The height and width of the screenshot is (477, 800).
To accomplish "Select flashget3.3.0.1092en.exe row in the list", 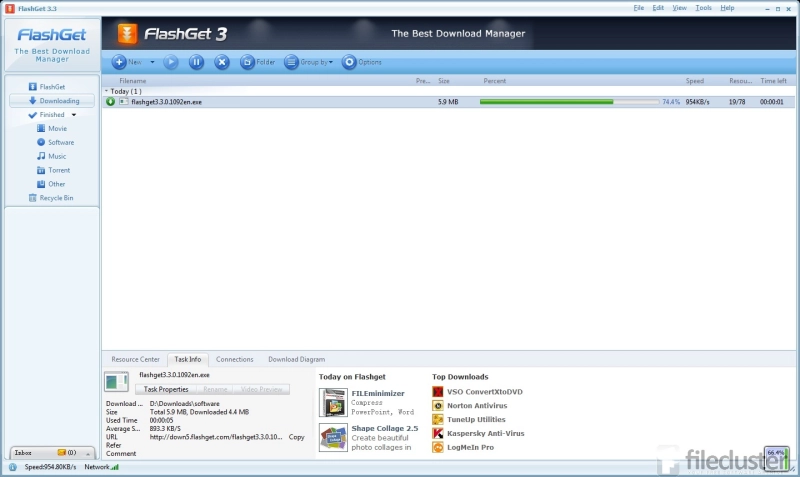I will [448, 102].
